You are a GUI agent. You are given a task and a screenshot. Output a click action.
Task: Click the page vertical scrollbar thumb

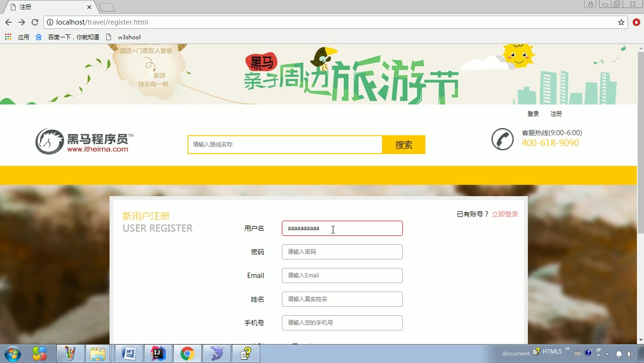641,142
